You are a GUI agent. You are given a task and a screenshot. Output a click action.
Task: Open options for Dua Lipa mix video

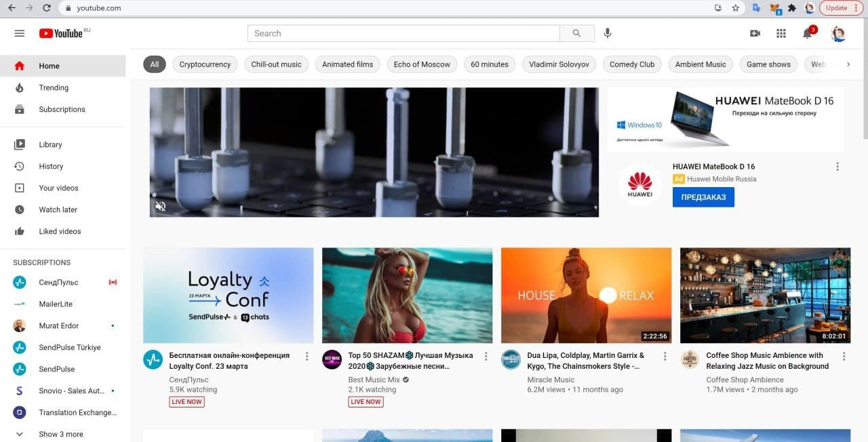point(665,357)
